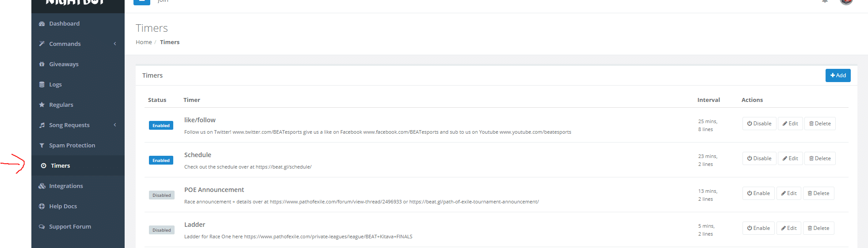The height and width of the screenshot is (248, 868).
Task: Click the 'Check out the schedule' message text
Action: tap(248, 167)
